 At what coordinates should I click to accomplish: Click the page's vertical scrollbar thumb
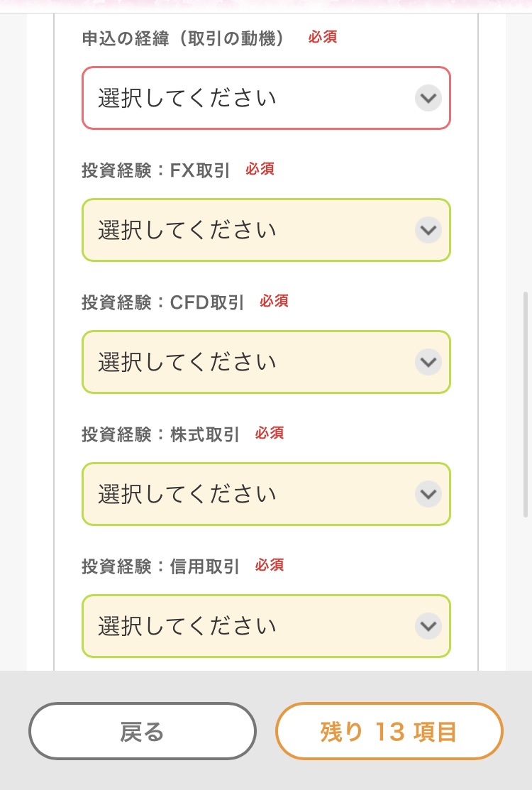coord(526,403)
